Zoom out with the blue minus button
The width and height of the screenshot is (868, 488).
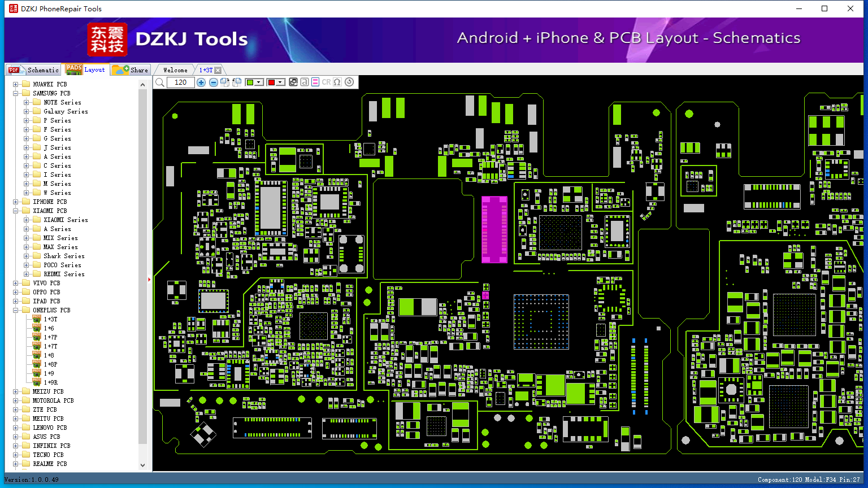pyautogui.click(x=214, y=82)
